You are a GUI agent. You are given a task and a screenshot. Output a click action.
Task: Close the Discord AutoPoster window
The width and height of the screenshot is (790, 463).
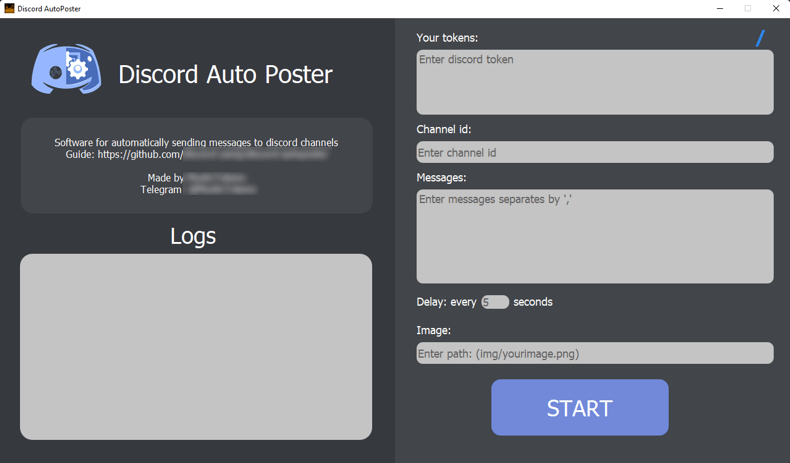(x=776, y=8)
